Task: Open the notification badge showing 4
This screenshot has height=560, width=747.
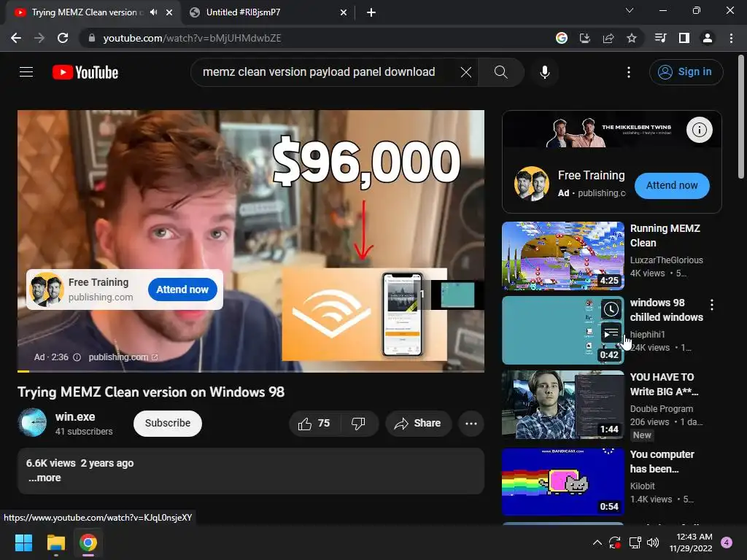Action: (x=726, y=542)
